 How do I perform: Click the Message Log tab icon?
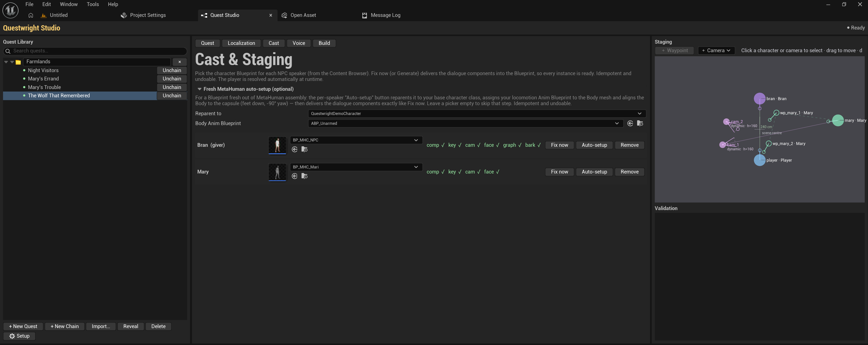(364, 15)
